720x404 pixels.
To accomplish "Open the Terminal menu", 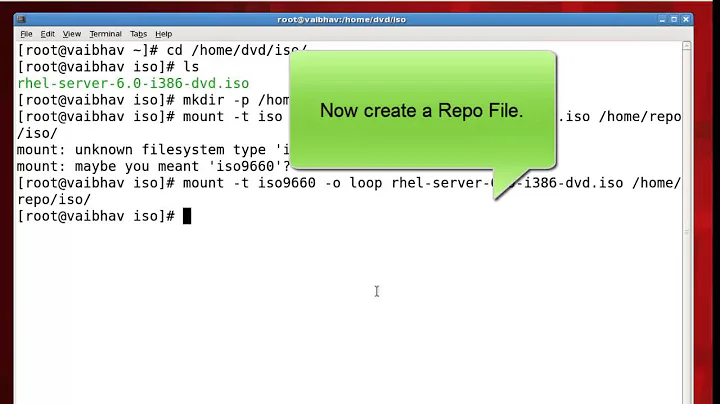I will coord(105,34).
